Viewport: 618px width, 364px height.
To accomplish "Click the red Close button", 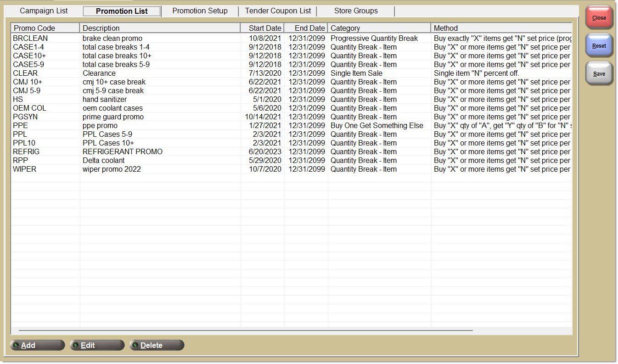I will pyautogui.click(x=599, y=18).
